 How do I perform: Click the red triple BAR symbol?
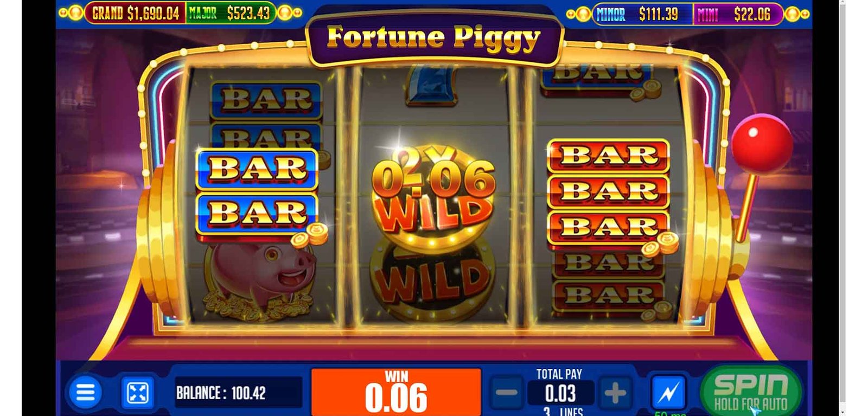coord(609,192)
